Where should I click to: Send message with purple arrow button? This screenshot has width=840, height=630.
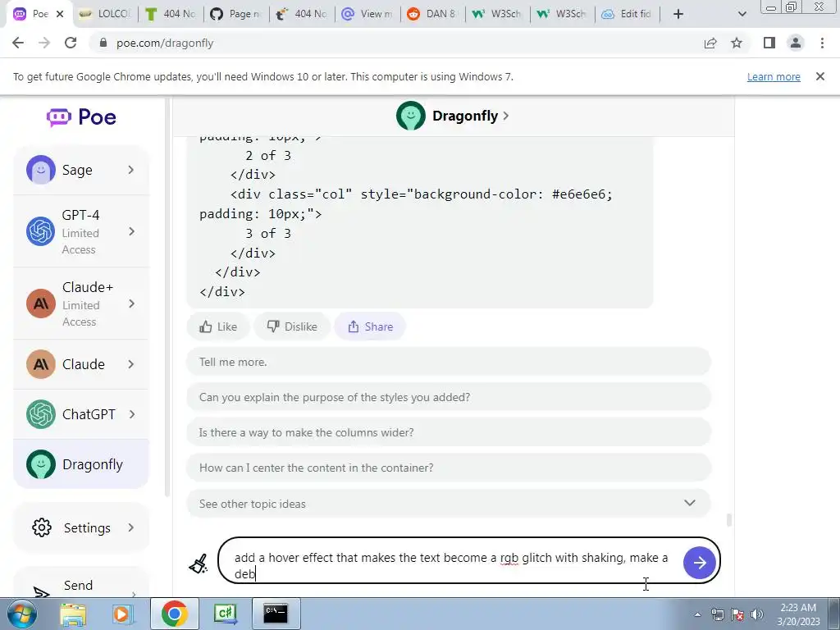[x=699, y=563]
